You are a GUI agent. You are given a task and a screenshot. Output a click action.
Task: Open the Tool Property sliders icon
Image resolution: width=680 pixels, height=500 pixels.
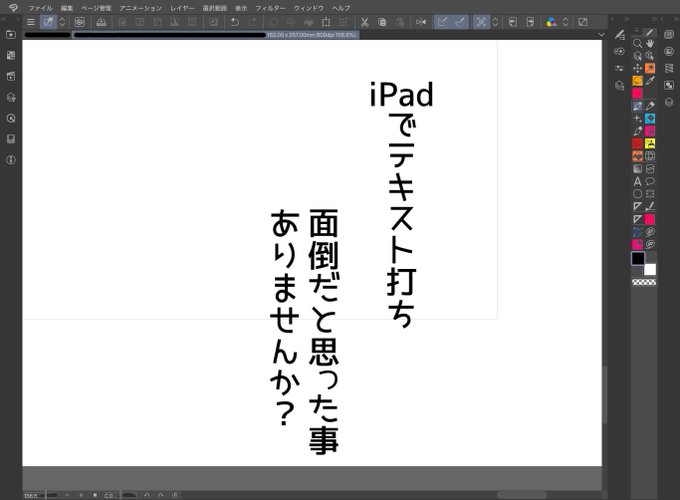[x=620, y=69]
